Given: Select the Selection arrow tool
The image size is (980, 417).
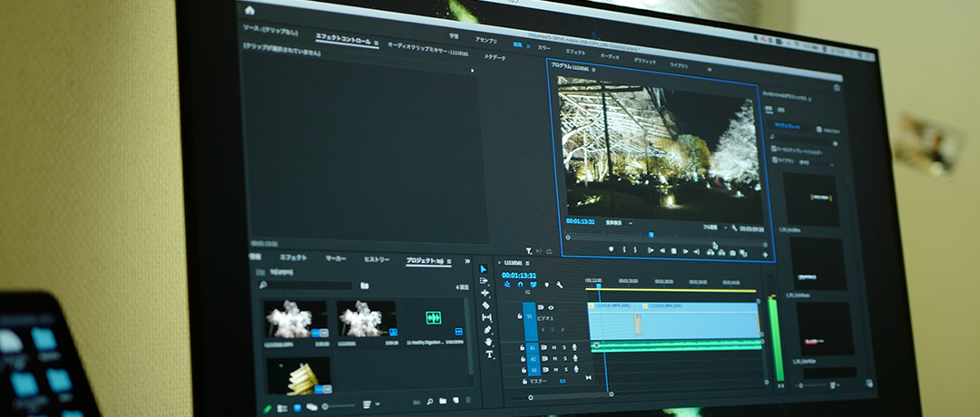Looking at the screenshot, I should (x=484, y=268).
